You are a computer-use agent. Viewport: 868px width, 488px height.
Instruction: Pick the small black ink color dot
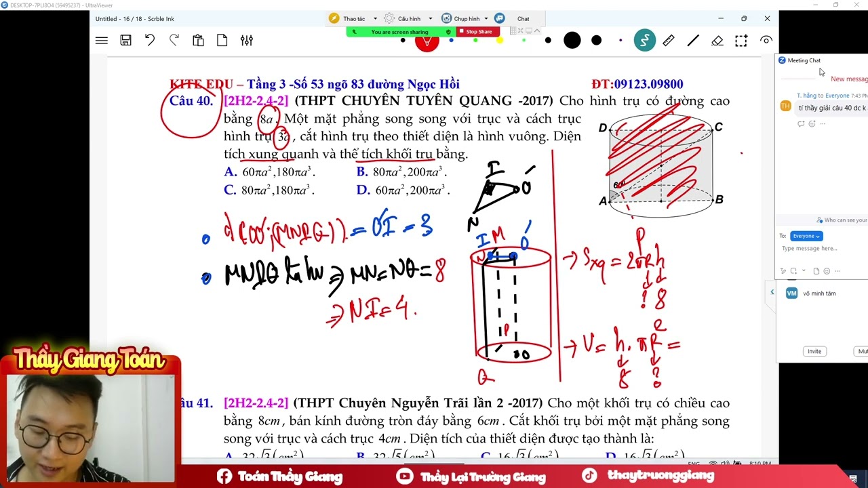click(x=403, y=41)
